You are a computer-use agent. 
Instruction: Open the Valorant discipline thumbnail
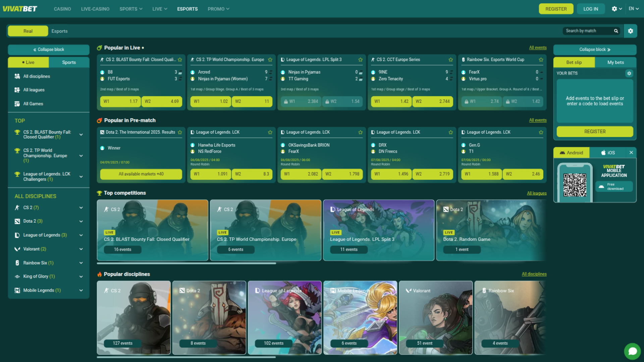pyautogui.click(x=435, y=317)
